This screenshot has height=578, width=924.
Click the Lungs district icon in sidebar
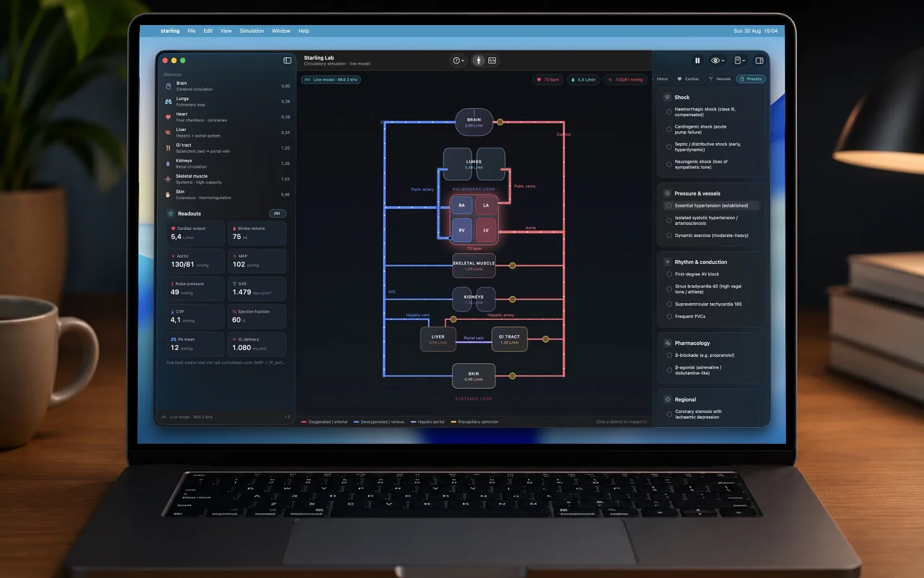pos(168,101)
